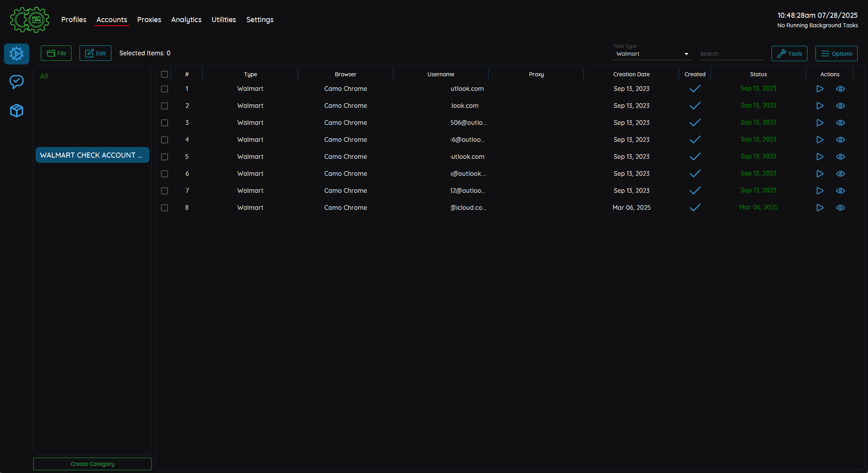Screen dimensions: 868x473
Task: Check the checkbox for account row 5
Action: click(165, 157)
